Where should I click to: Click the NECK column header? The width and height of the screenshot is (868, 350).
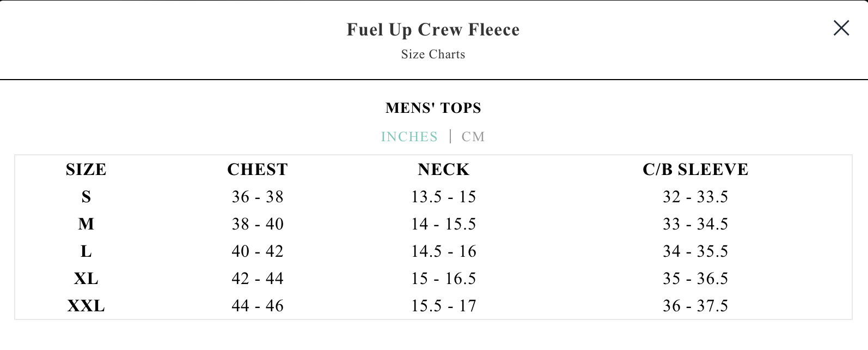pos(443,170)
